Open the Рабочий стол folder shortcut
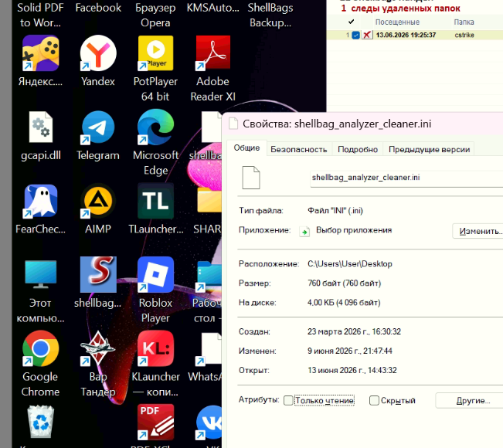 tap(209, 275)
